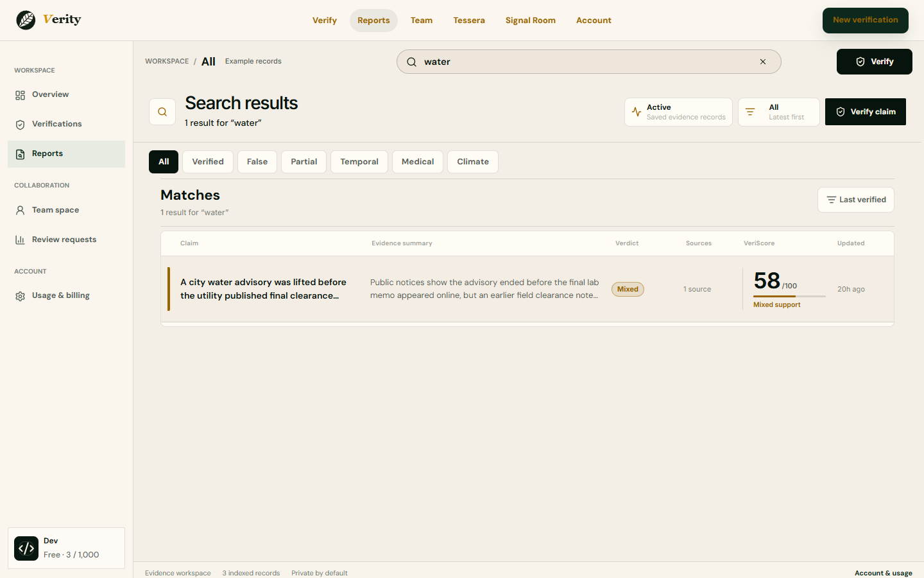The image size is (924, 578).
Task: Click the VeriScore column header
Action: (759, 243)
